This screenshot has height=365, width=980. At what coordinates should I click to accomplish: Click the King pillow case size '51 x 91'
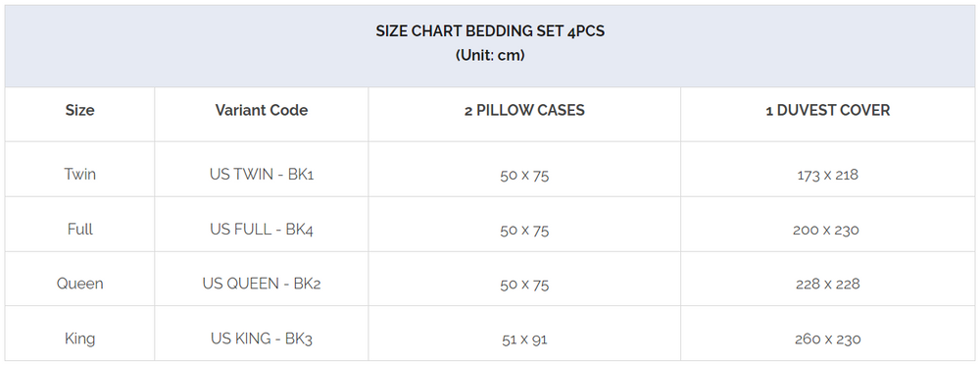tap(524, 339)
